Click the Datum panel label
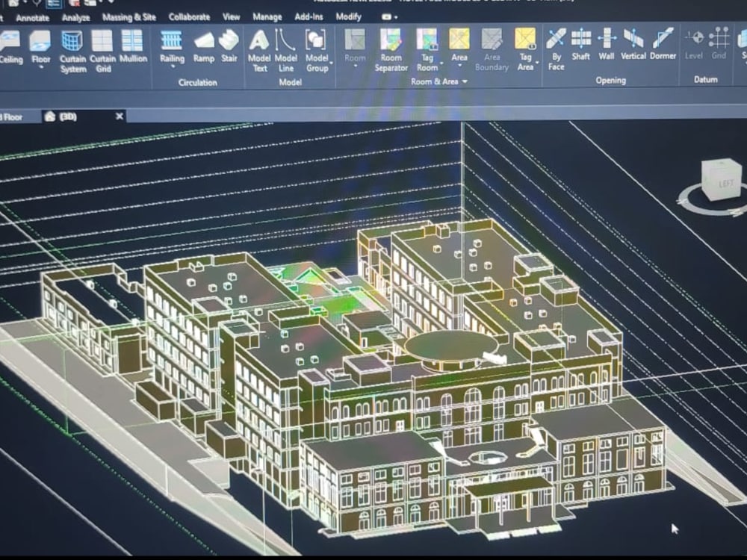 [706, 80]
